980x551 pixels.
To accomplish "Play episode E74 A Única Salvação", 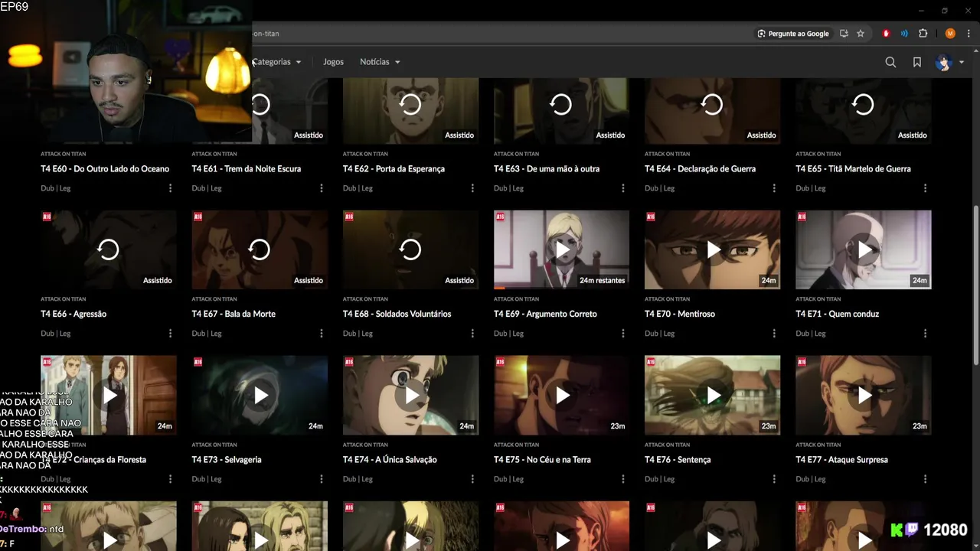I will pyautogui.click(x=410, y=395).
